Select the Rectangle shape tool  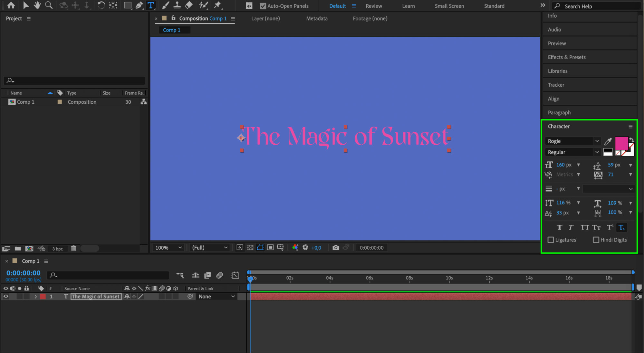coord(128,5)
